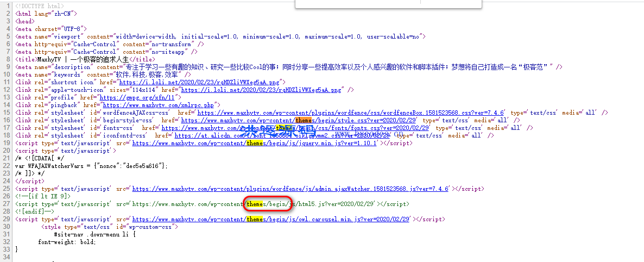Click the Cache-Control no-transform meta line
The image size is (644, 262).
[109, 44]
